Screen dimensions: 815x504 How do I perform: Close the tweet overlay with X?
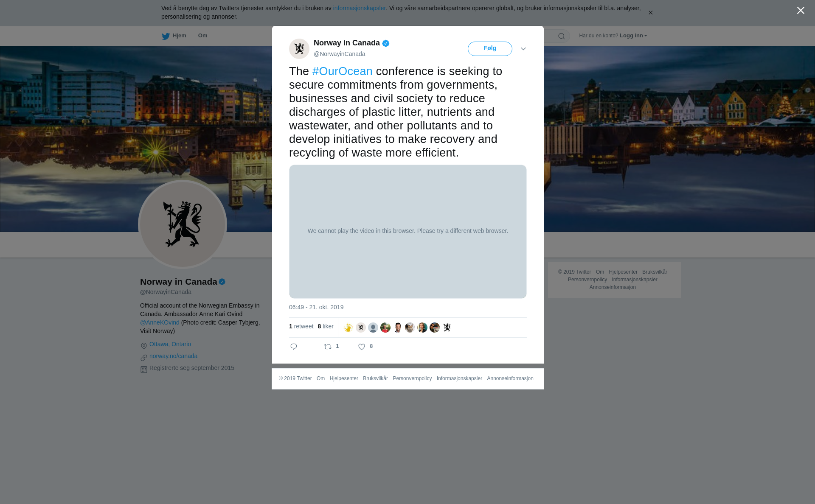(x=801, y=11)
